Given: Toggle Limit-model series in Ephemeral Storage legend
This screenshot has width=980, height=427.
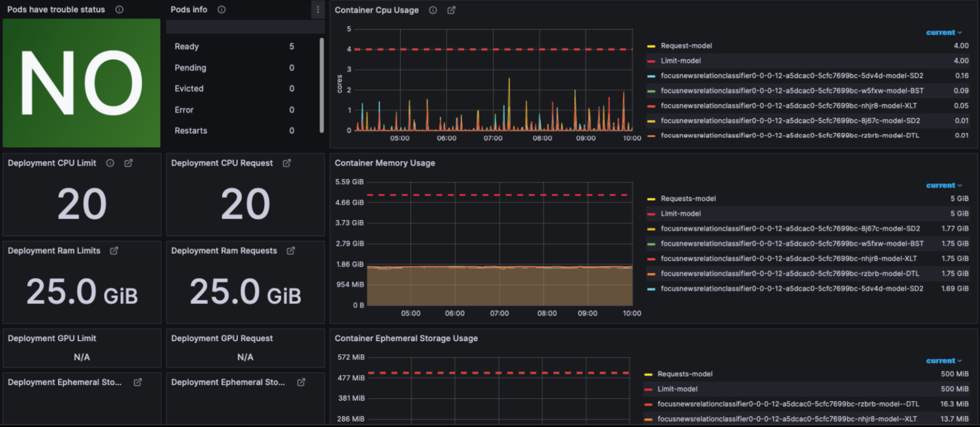Looking at the screenshot, I should (678, 389).
